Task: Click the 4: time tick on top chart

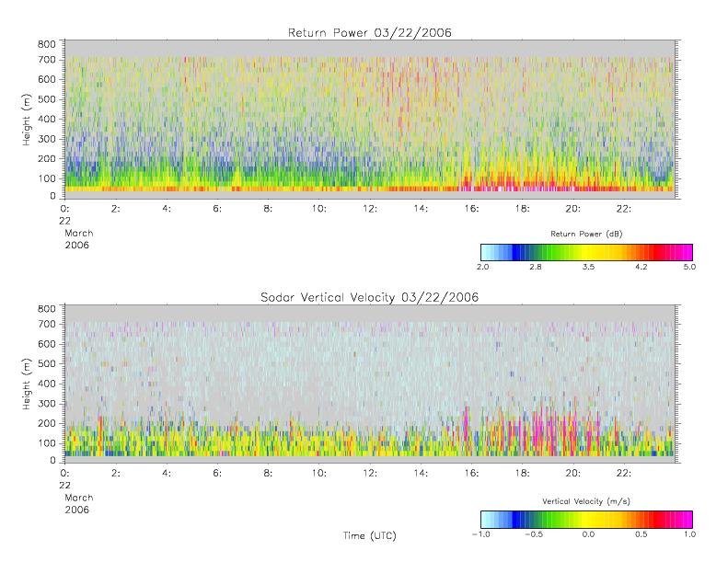Action: [x=167, y=209]
